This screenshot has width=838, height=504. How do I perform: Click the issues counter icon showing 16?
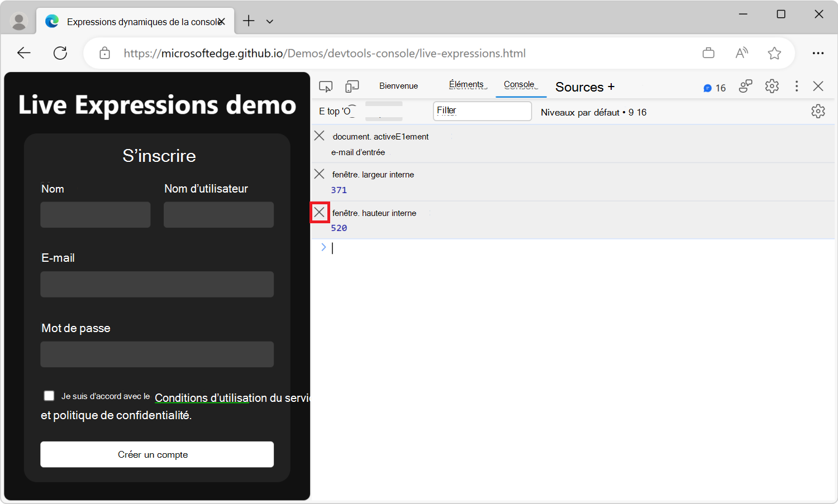coord(715,87)
